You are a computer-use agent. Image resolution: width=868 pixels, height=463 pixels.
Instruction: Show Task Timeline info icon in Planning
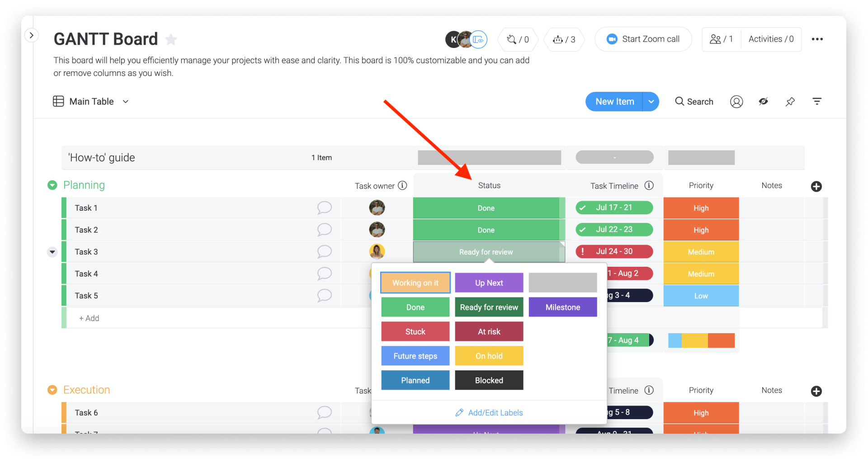pos(649,185)
